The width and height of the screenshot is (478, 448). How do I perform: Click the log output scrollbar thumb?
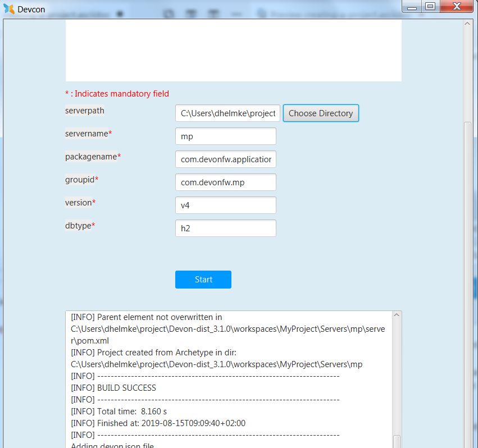tap(397, 442)
